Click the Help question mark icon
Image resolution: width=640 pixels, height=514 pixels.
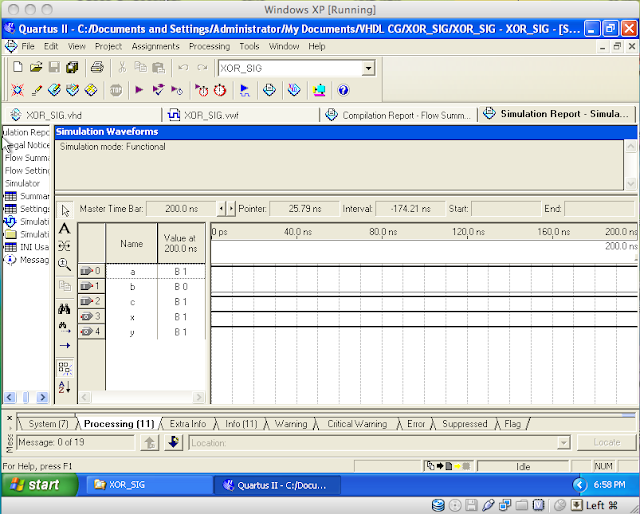[343, 90]
